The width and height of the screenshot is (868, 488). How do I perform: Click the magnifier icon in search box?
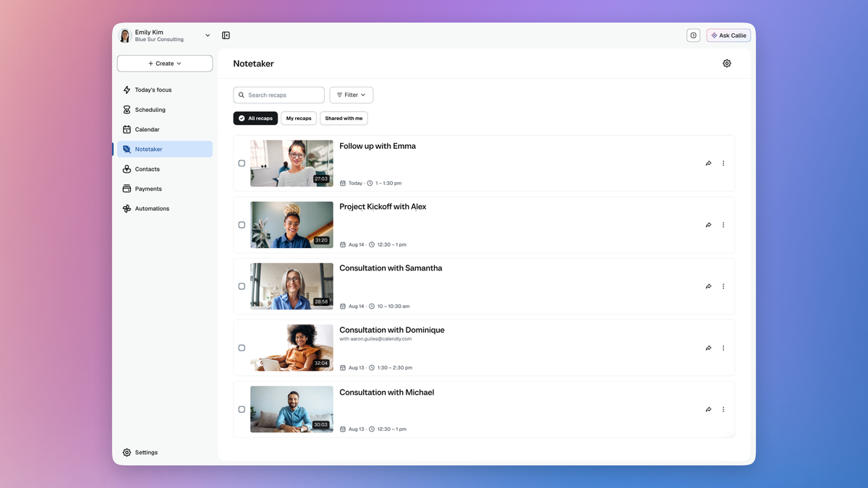pos(242,95)
